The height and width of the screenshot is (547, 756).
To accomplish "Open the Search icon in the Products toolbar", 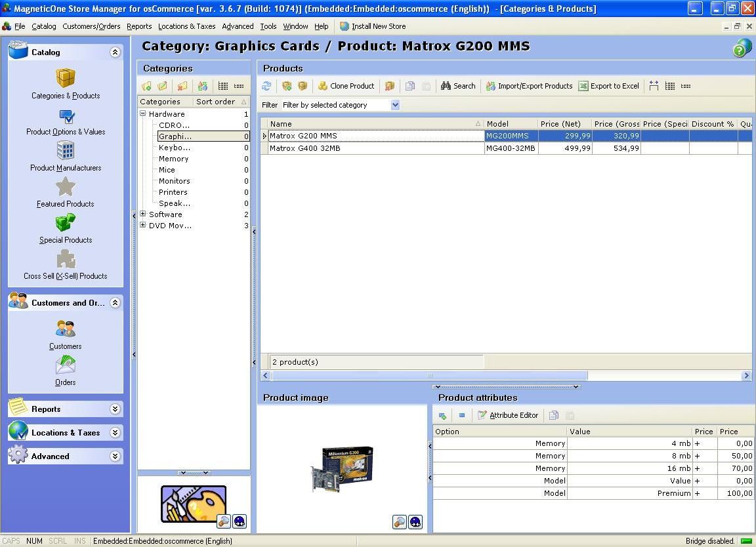I will (458, 86).
